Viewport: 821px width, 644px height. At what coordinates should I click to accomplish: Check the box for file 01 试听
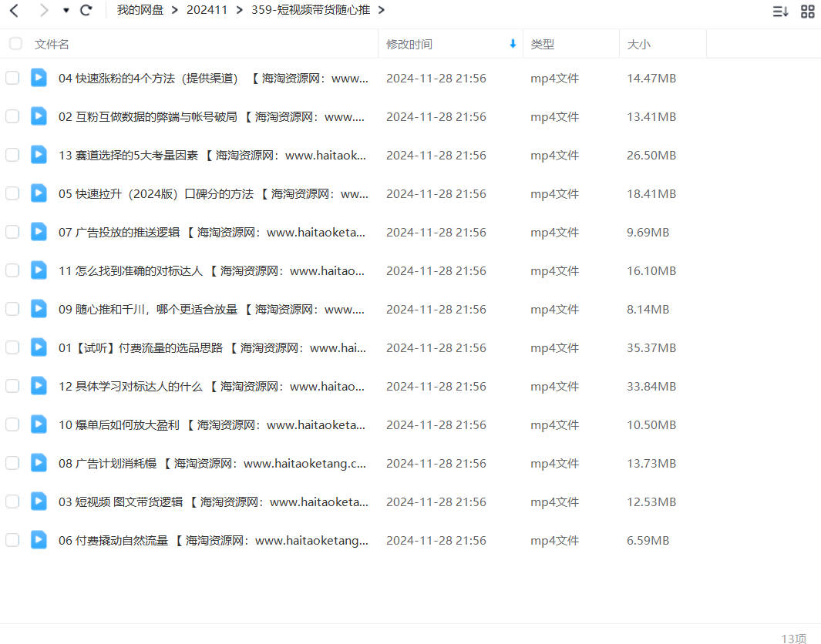click(x=12, y=347)
